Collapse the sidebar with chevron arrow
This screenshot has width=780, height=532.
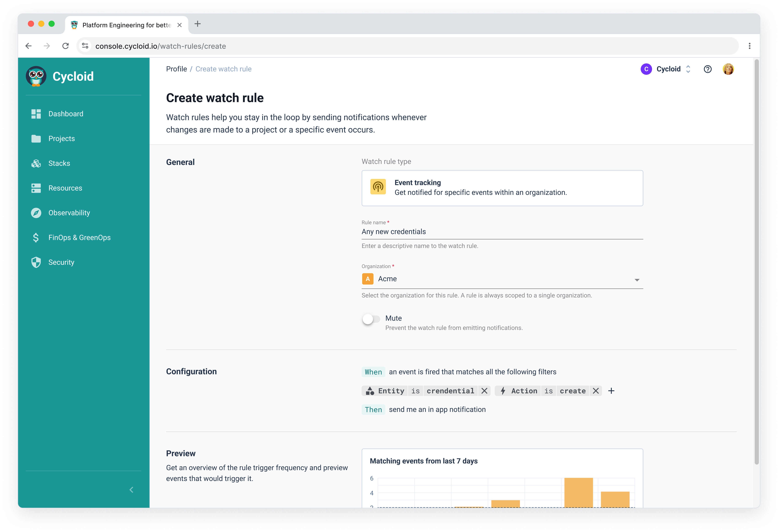point(131,490)
